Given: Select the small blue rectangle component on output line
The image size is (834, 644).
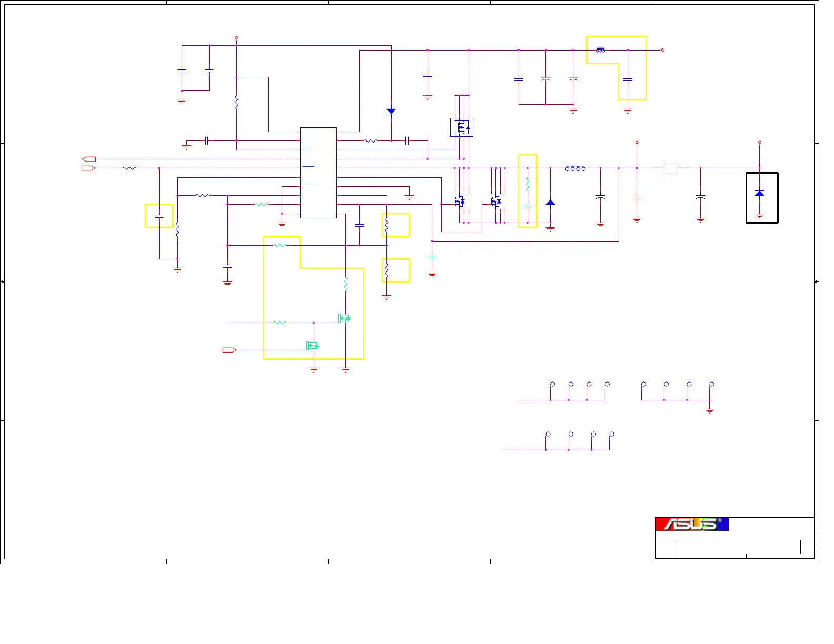Looking at the screenshot, I should coord(671,168).
